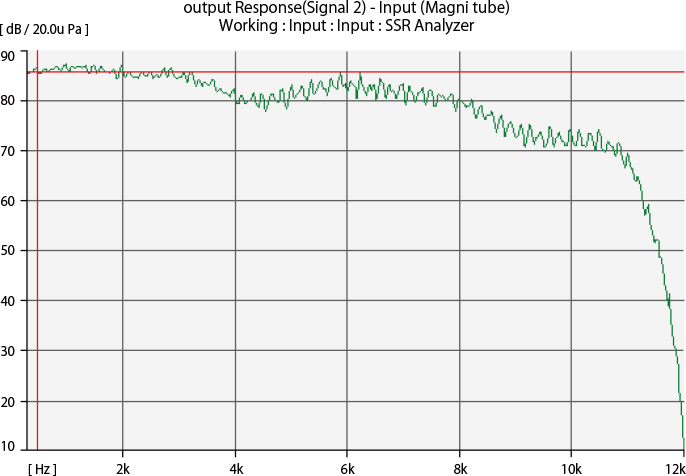The height and width of the screenshot is (476, 686).
Task: Click the 30 dB axis value
Action: pos(8,350)
